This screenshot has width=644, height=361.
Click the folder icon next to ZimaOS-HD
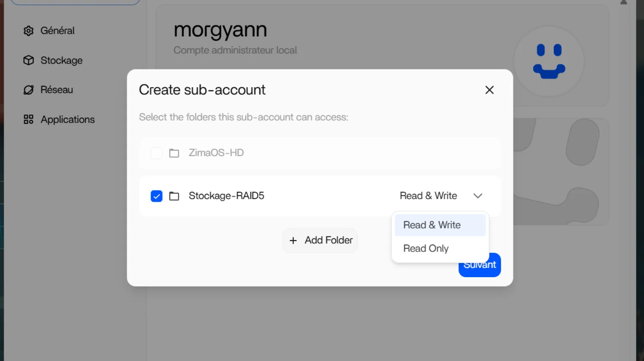point(174,153)
